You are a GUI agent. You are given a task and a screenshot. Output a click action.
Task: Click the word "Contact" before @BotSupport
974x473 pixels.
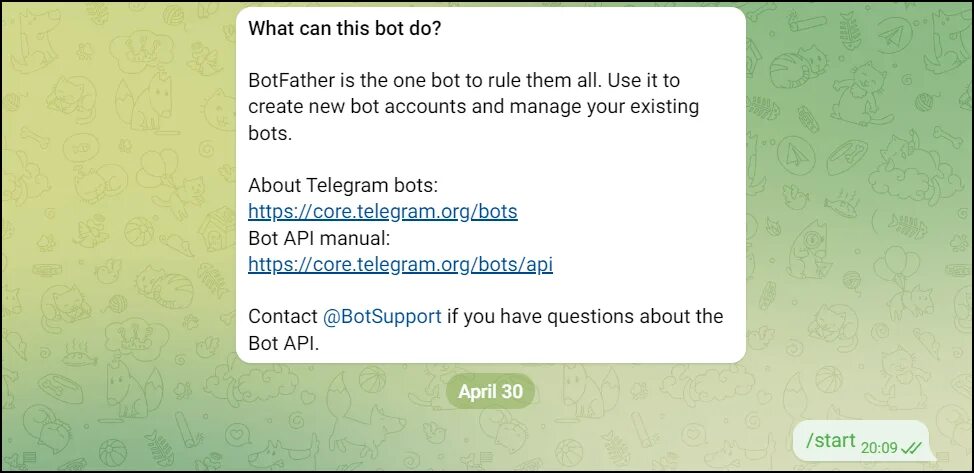[x=283, y=316]
